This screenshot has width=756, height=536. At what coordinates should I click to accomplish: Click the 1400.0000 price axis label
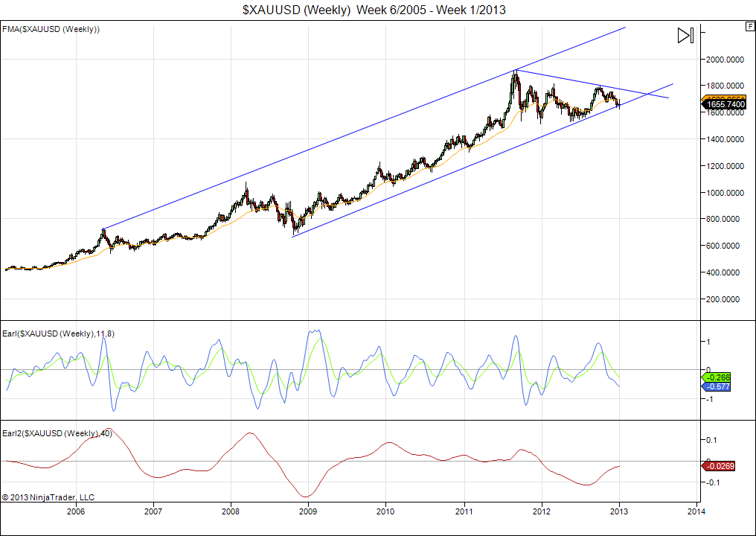(725, 139)
